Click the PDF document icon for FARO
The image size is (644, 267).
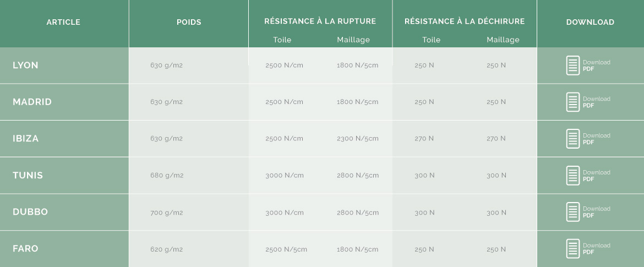pyautogui.click(x=573, y=248)
